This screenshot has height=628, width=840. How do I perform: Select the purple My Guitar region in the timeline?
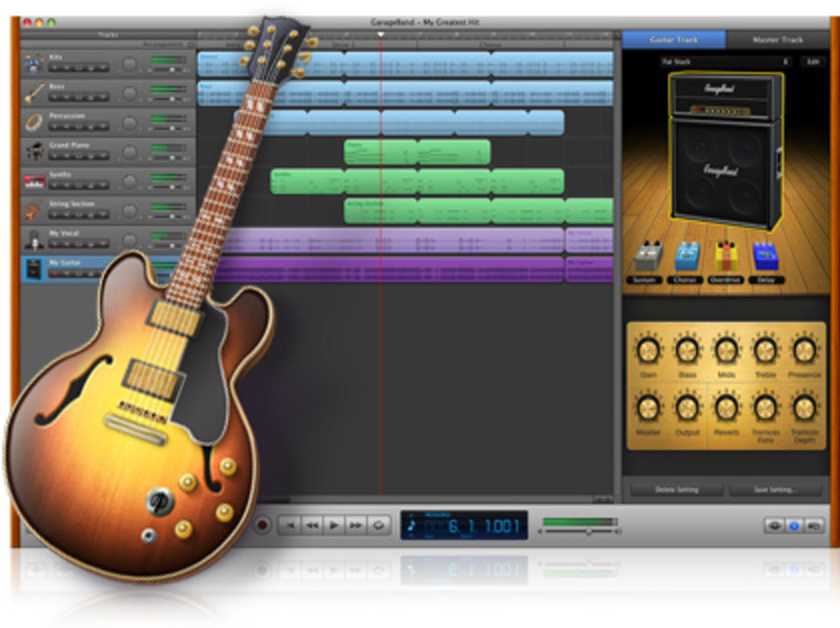(x=407, y=270)
